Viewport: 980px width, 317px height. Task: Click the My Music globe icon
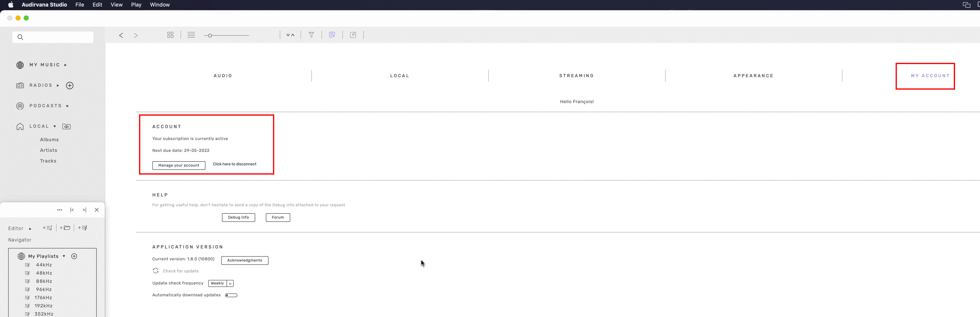click(x=20, y=65)
